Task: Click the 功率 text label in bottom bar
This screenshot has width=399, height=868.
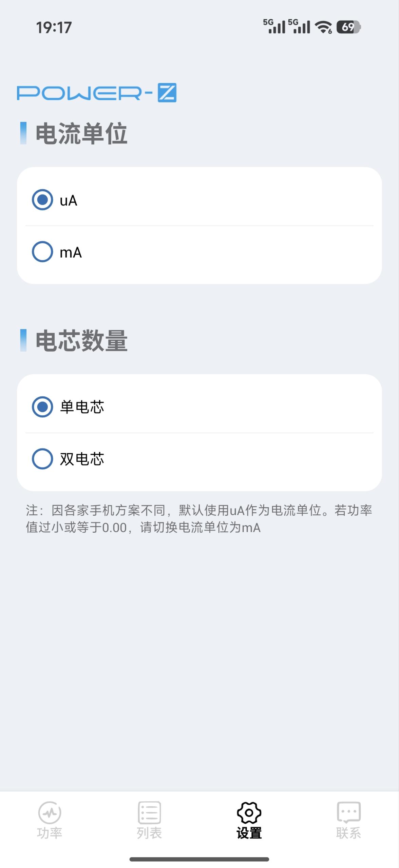Action: tap(50, 833)
